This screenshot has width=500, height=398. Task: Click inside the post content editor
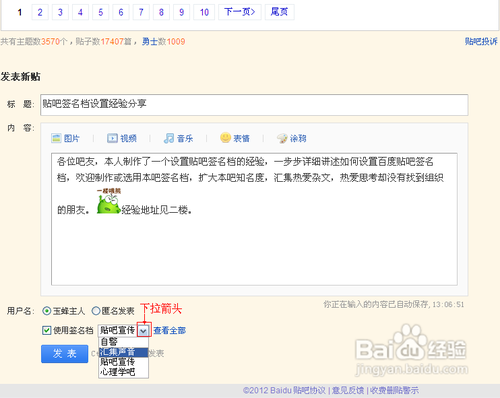click(x=254, y=219)
